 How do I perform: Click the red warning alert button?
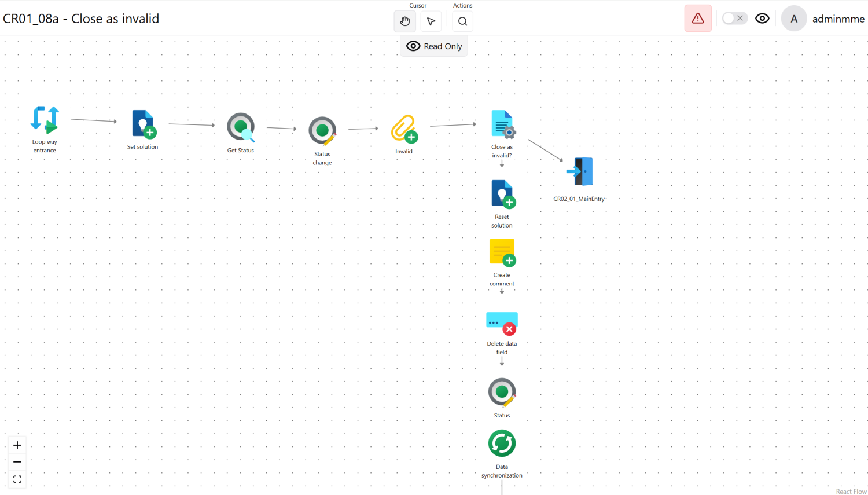coord(698,19)
